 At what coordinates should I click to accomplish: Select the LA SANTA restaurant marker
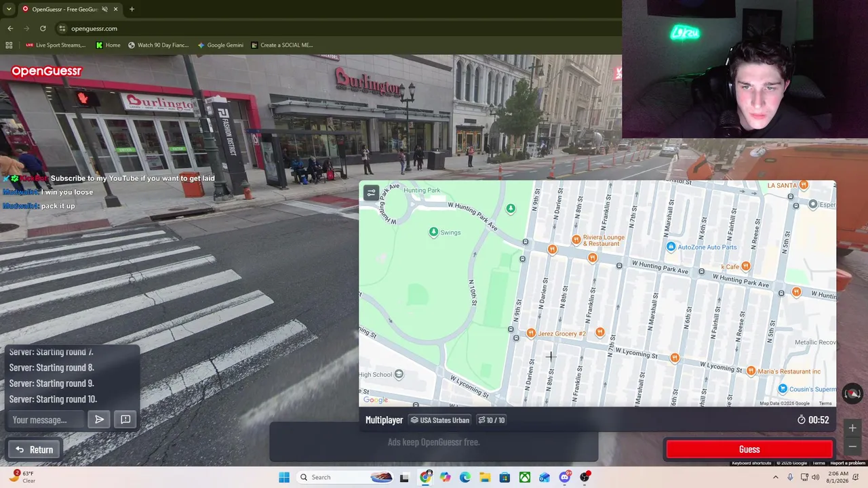(804, 185)
